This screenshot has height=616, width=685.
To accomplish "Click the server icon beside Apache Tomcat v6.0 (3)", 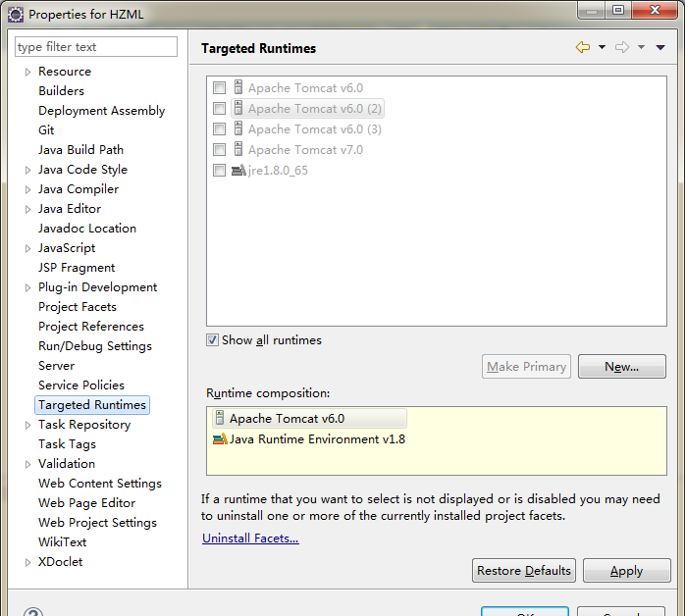I will click(x=238, y=128).
